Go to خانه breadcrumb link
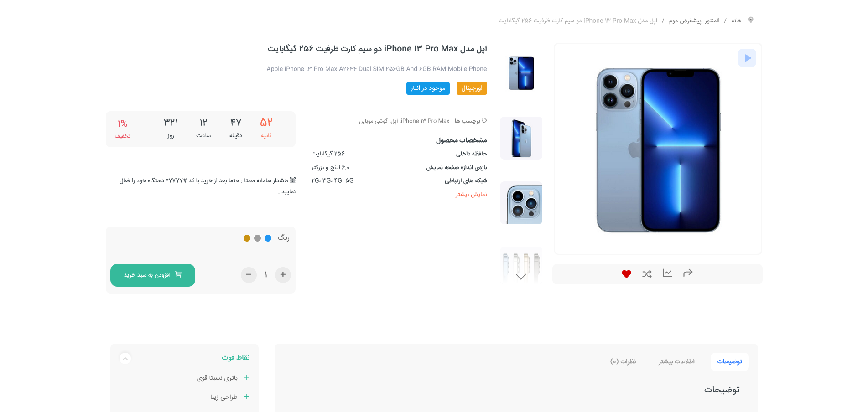 tap(737, 21)
